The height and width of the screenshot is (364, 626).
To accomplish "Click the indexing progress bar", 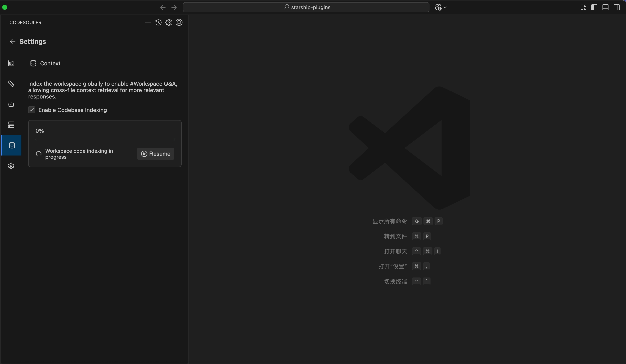I will (x=105, y=139).
